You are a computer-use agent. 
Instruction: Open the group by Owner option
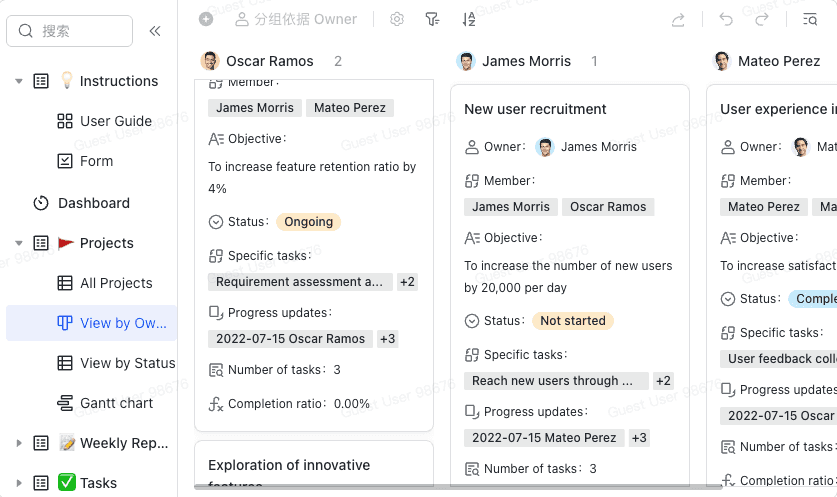(x=296, y=19)
